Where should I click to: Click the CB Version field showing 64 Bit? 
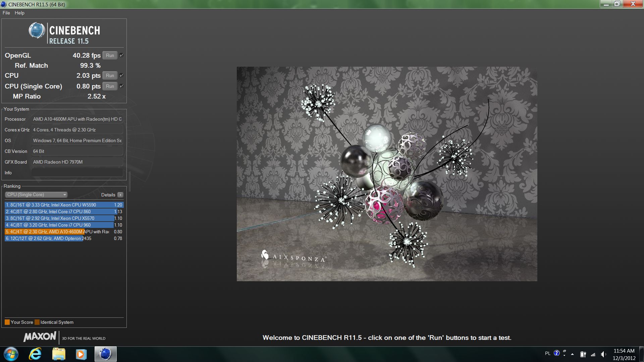pyautogui.click(x=77, y=151)
